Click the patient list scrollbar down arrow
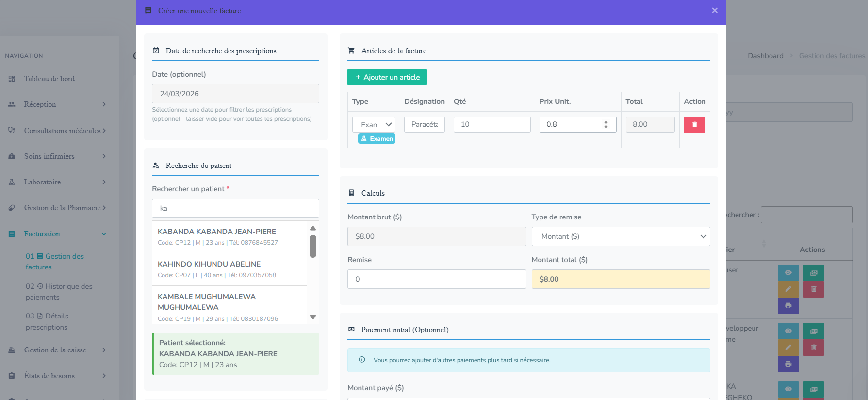 click(x=313, y=317)
